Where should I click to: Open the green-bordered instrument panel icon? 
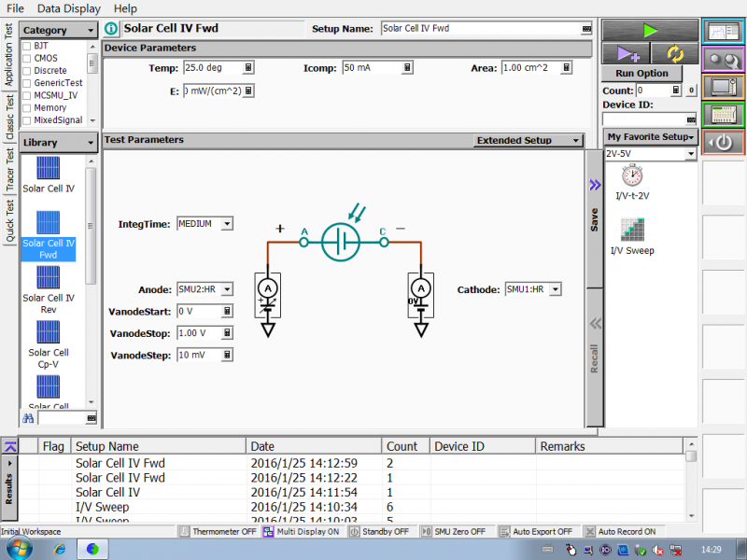(723, 114)
